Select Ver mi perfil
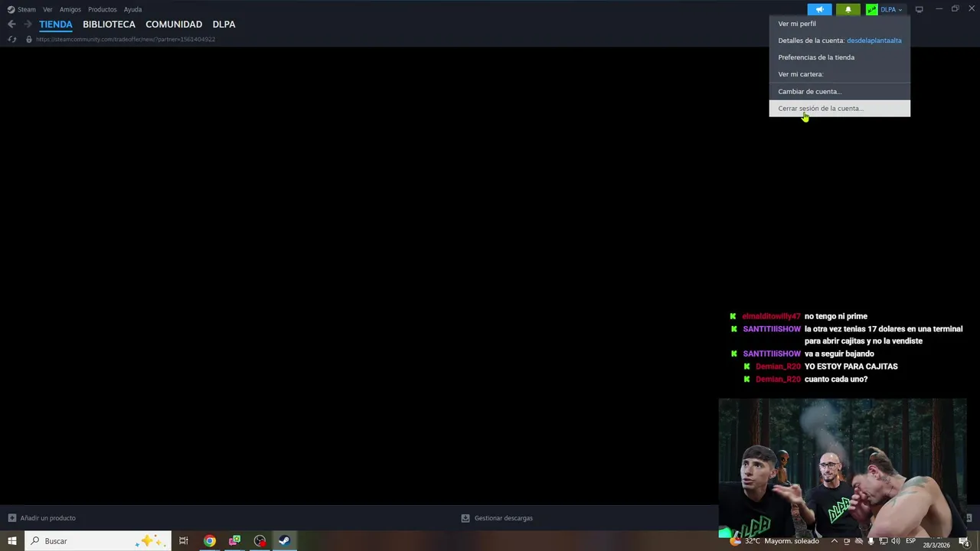The width and height of the screenshot is (980, 551). [840, 24]
